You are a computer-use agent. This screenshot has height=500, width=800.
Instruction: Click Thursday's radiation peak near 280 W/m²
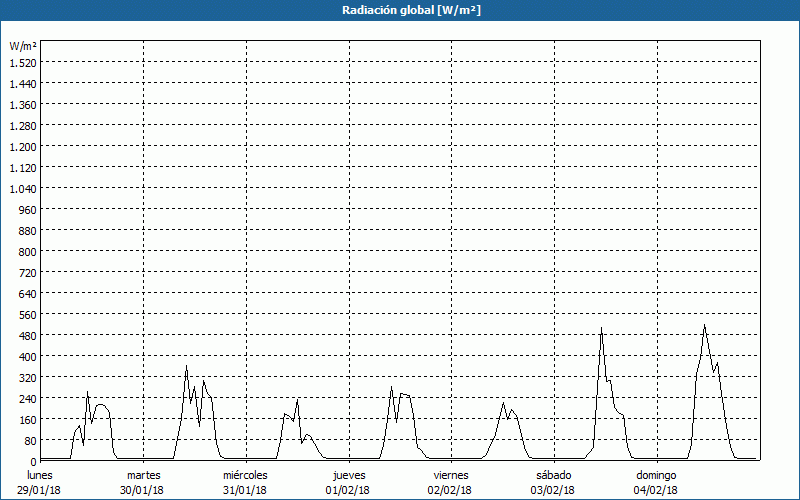(391, 387)
